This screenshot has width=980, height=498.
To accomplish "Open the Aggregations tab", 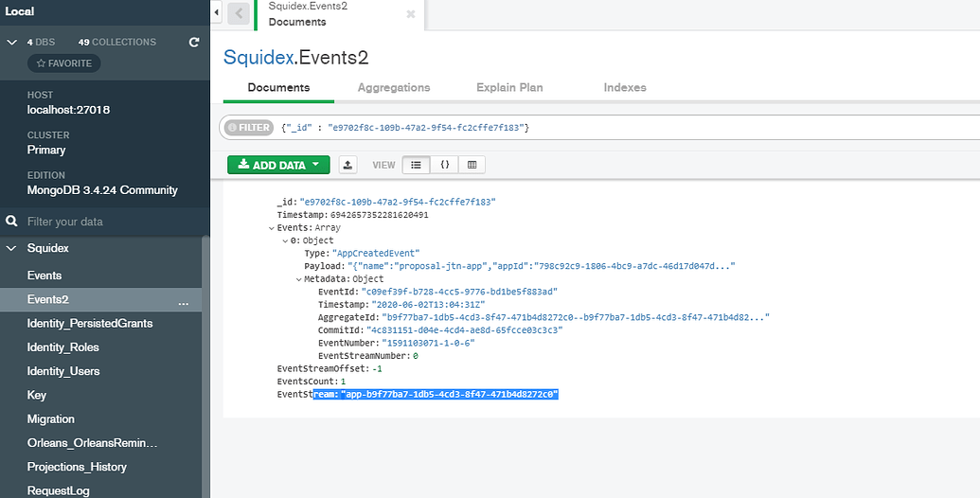I will [394, 87].
